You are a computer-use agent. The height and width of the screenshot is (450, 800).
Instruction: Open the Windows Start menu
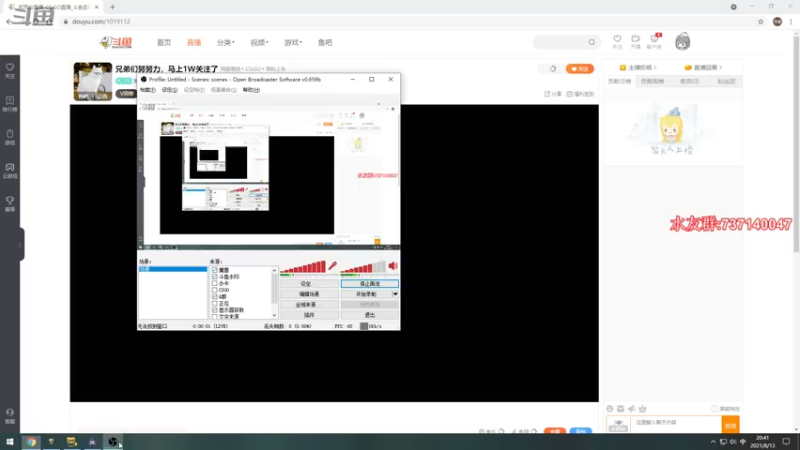pos(10,442)
